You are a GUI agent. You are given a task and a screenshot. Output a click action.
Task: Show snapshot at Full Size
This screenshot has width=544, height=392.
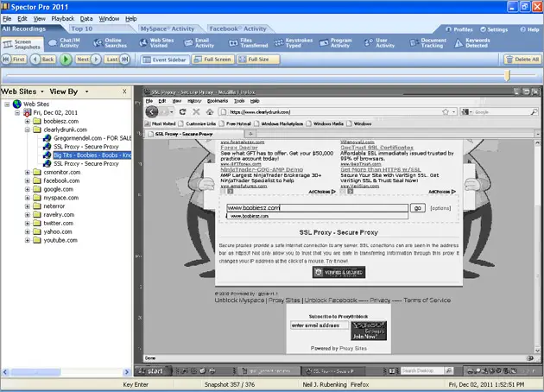(x=258, y=60)
